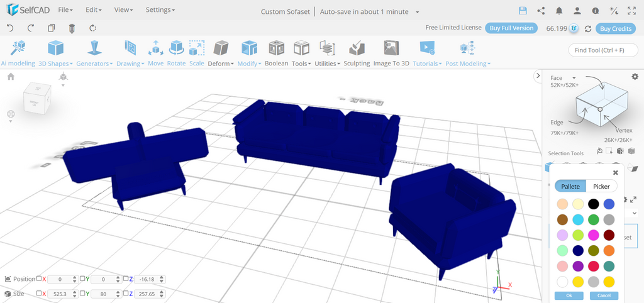Image resolution: width=644 pixels, height=303 pixels.
Task: Open the View menu
Action: coord(124,10)
